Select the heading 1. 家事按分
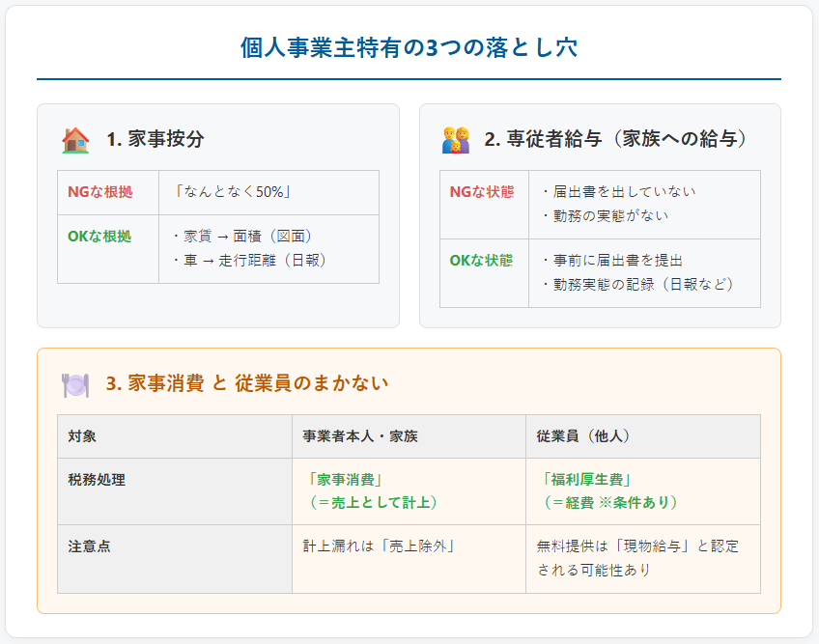 155,139
